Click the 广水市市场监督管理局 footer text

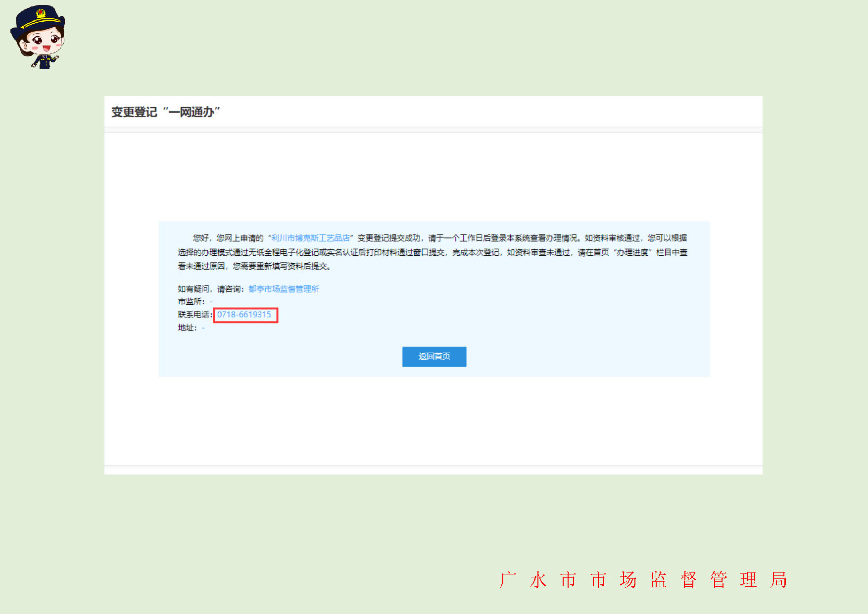(643, 579)
